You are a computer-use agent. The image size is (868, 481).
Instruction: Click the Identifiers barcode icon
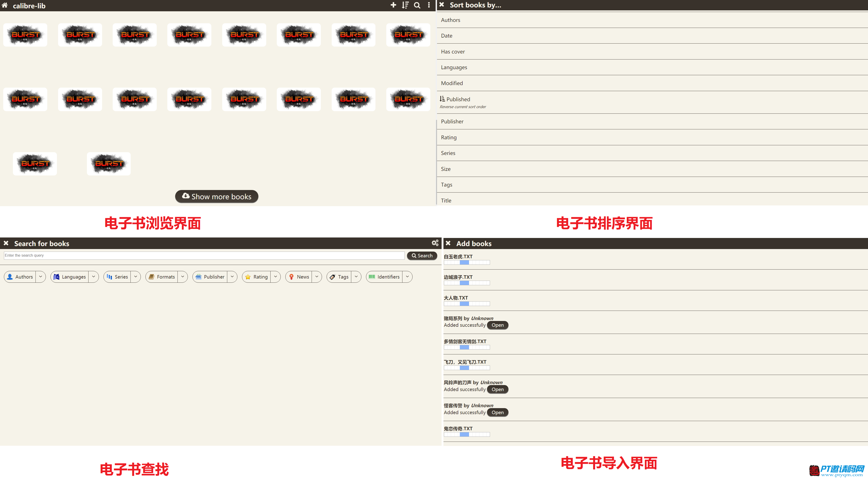(372, 277)
